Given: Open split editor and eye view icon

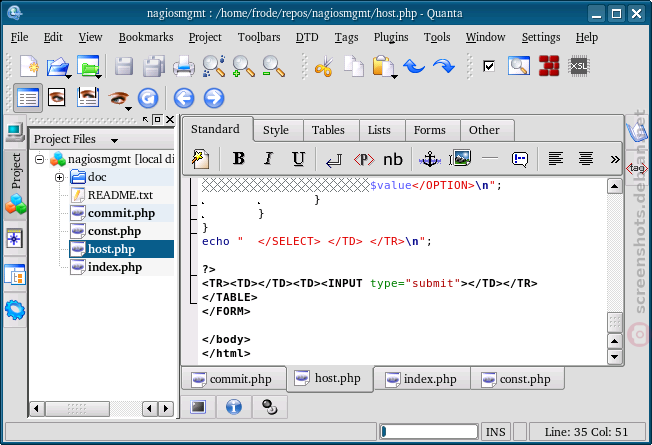Looking at the screenshot, I should click(x=88, y=98).
